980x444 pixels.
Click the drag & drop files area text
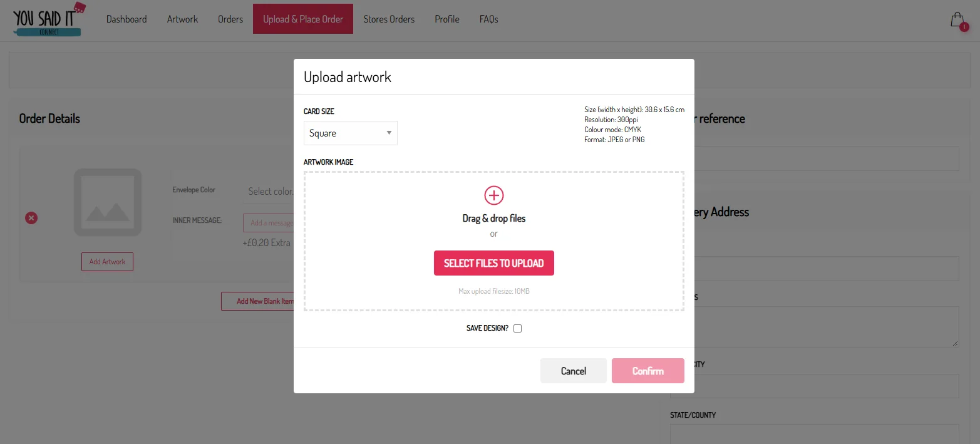(494, 219)
